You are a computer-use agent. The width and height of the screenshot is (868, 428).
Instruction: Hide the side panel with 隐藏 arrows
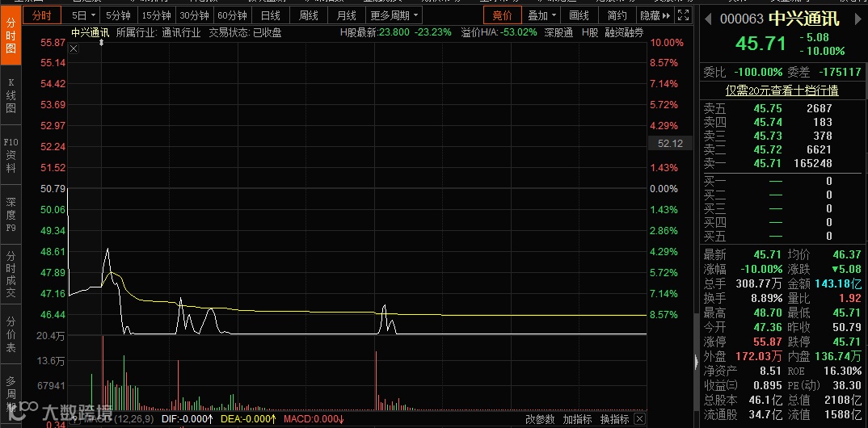point(655,15)
